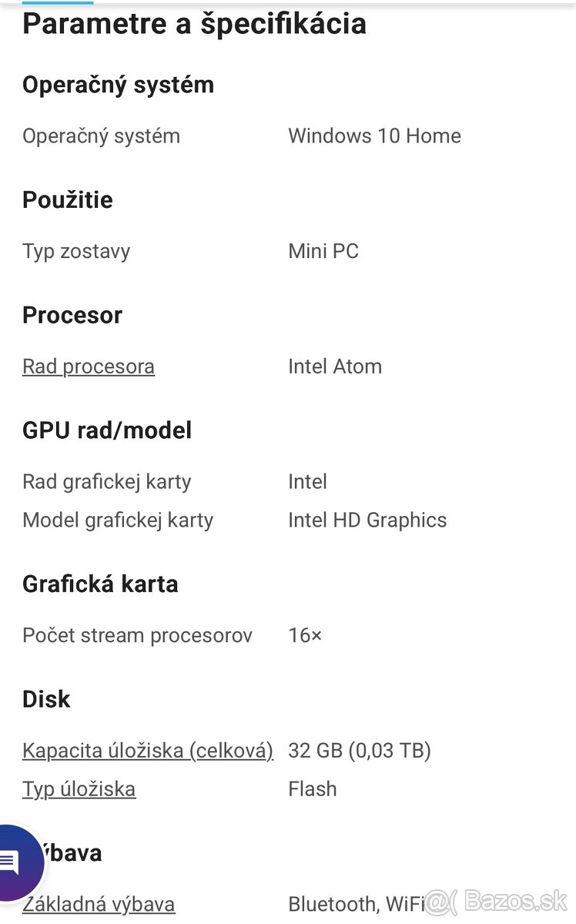Click the "Grafická karta" section header
This screenshot has width=576, height=924.
pos(100,584)
